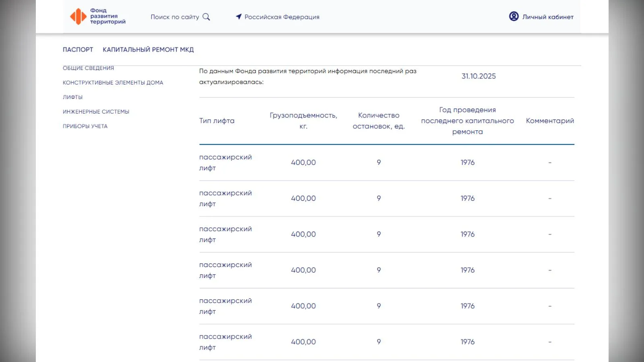This screenshot has width=644, height=362.
Task: Navigate to ПРИБОРЫ УЧЕТА section
Action: coord(85,126)
